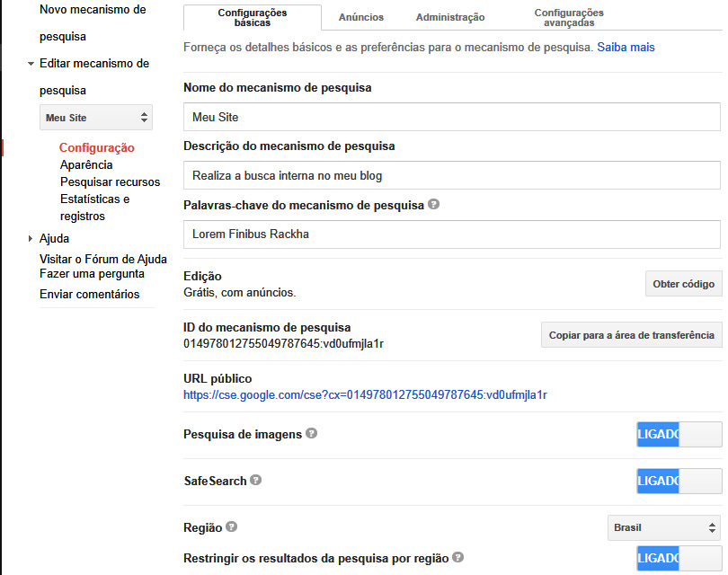The width and height of the screenshot is (728, 575).
Task: Switch to Configurações básicas tab
Action: tap(253, 18)
